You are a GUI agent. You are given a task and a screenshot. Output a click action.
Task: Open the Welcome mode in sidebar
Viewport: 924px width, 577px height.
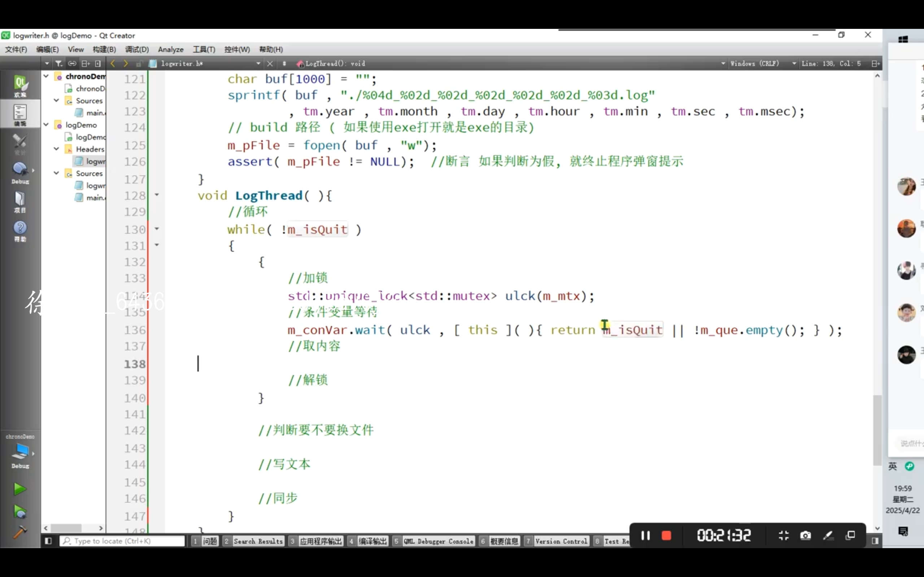tap(20, 85)
